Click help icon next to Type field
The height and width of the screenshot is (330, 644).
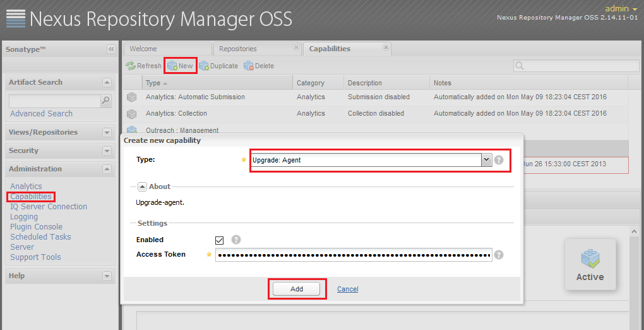coord(499,160)
